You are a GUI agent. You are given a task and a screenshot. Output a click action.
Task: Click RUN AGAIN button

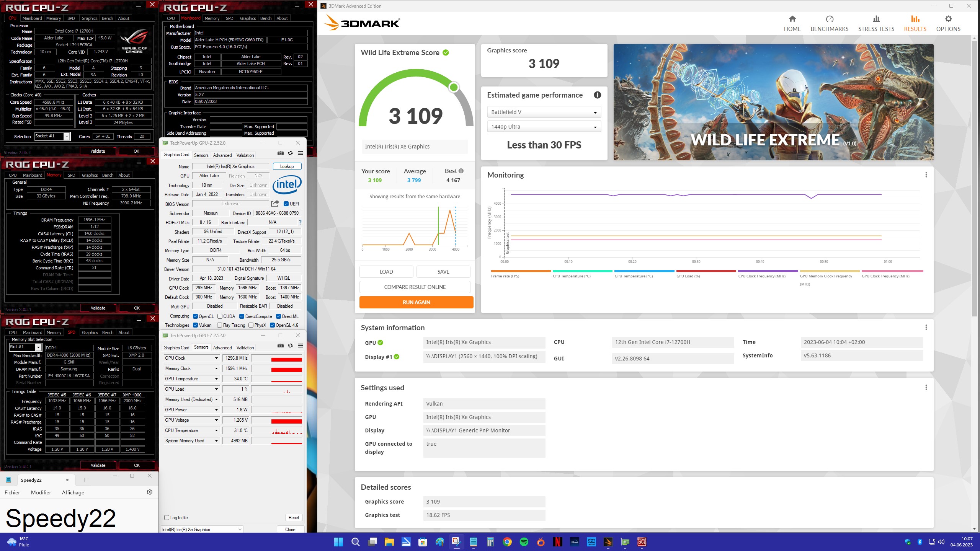pyautogui.click(x=416, y=302)
